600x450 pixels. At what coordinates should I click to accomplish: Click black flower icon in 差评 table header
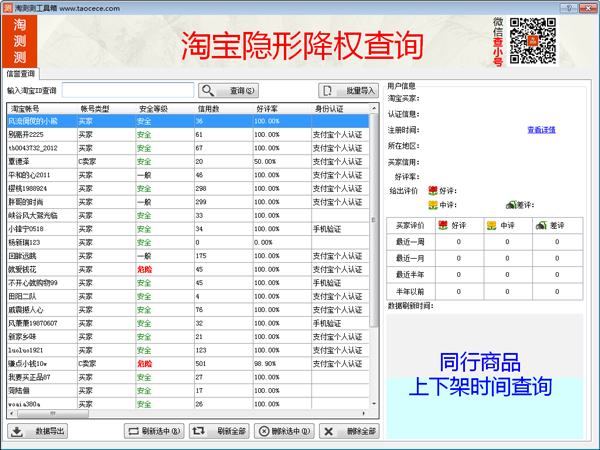[541, 225]
